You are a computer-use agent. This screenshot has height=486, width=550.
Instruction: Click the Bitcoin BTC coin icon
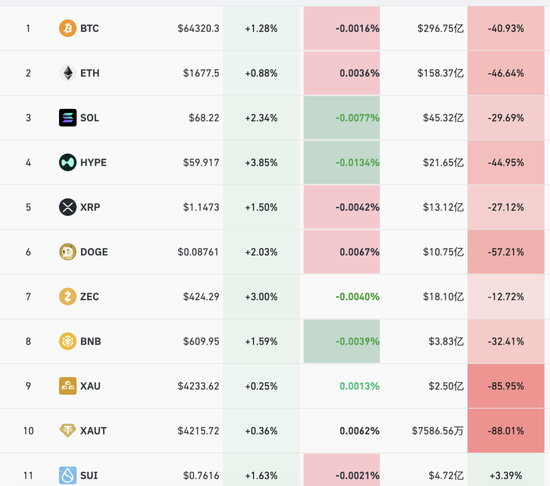pyautogui.click(x=68, y=28)
